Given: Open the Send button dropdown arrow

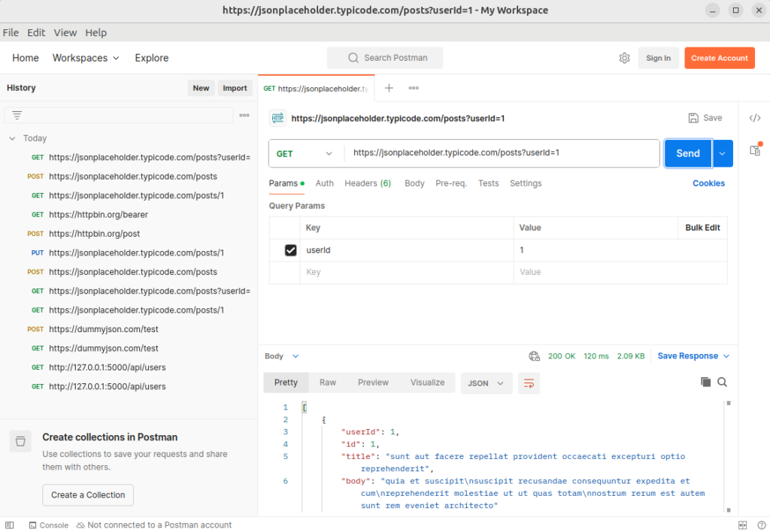Looking at the screenshot, I should pyautogui.click(x=723, y=153).
